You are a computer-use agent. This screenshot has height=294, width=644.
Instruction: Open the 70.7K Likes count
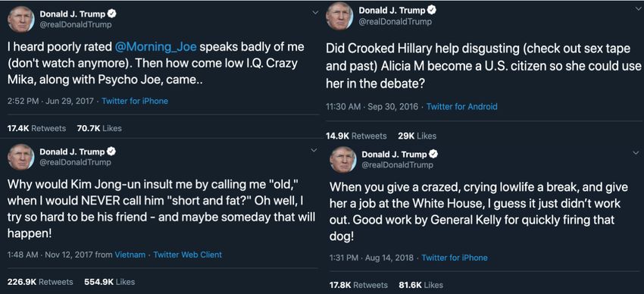(99, 129)
